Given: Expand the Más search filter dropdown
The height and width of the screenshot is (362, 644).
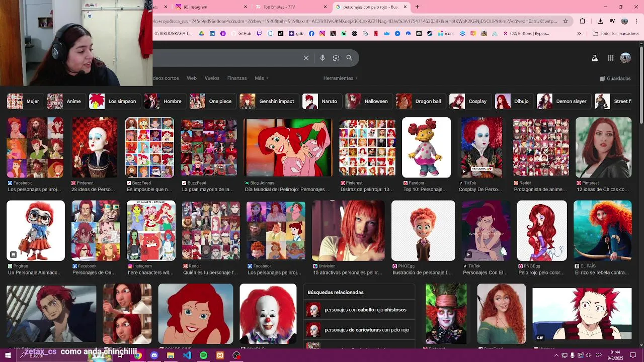Looking at the screenshot, I should 262,78.
